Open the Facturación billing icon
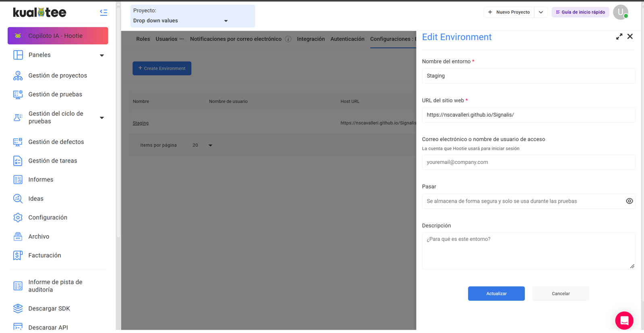Image resolution: width=644 pixels, height=333 pixels. tap(18, 255)
